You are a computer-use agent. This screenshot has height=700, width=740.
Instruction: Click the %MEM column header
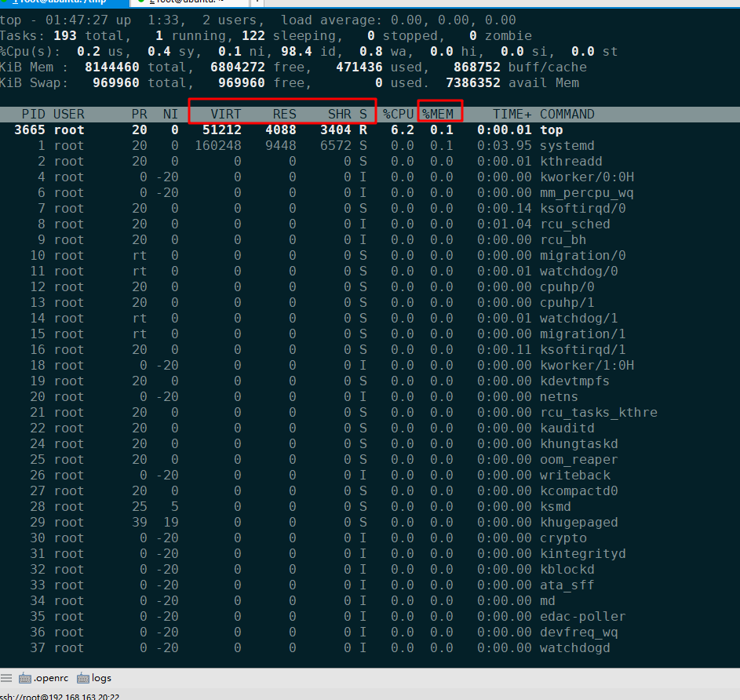coord(438,115)
